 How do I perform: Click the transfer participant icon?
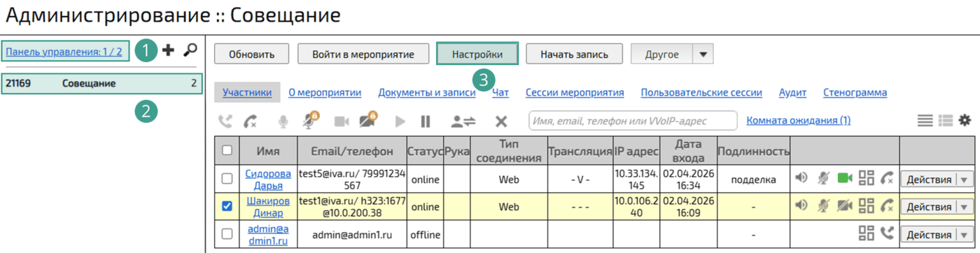click(x=463, y=122)
